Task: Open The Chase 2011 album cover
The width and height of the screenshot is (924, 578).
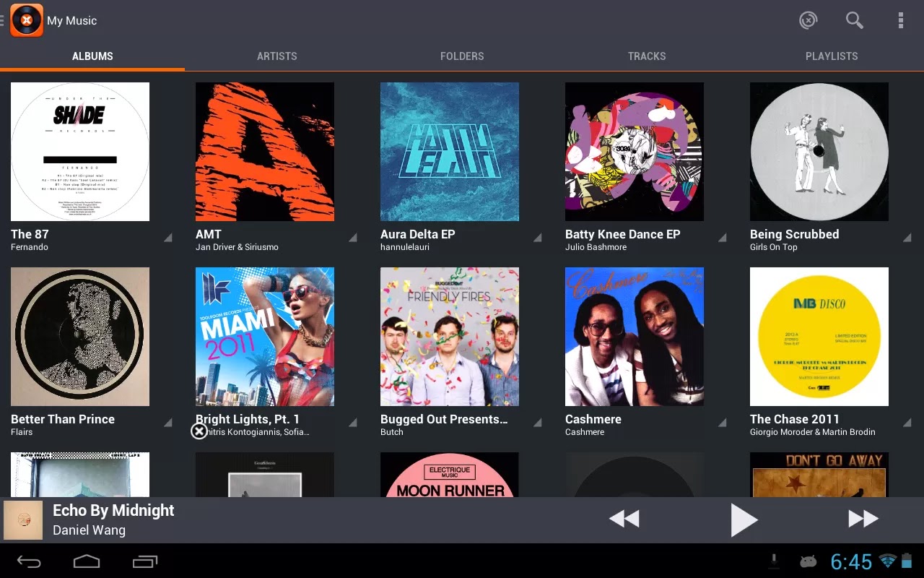Action: click(819, 337)
